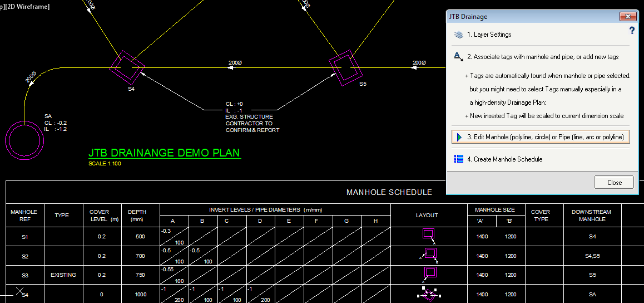Select the S4 manhole rectangle in plan
The height and width of the screenshot is (303, 644).
(x=127, y=67)
